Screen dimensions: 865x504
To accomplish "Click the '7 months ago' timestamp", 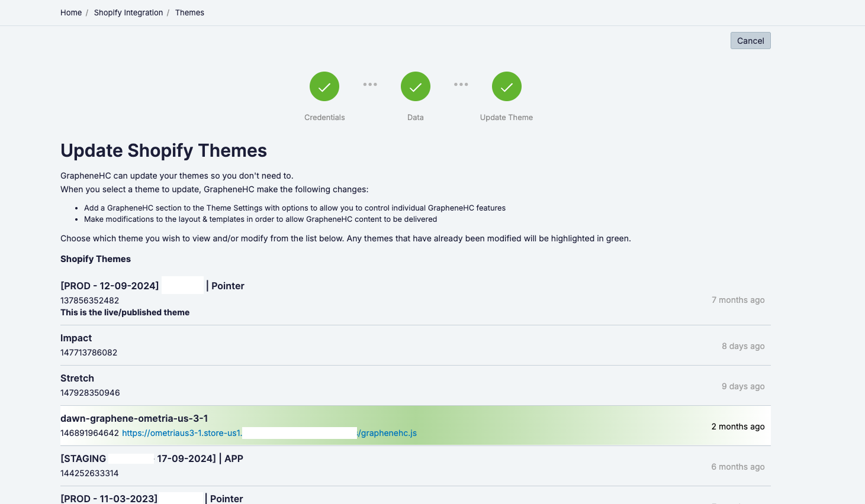I will pos(738,300).
